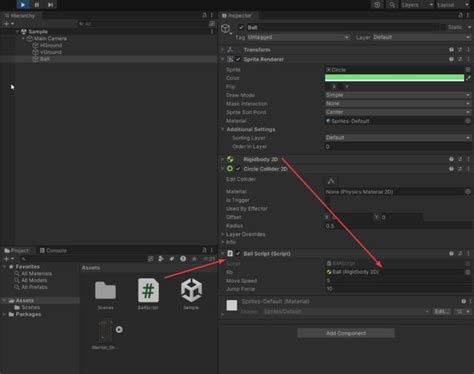Click the Step frame button

50,5
